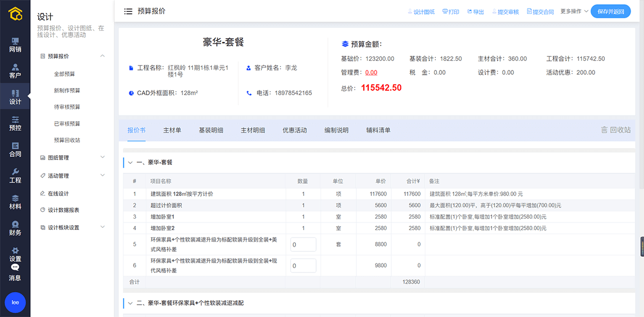Switch to the 优惠活动 tab
The height and width of the screenshot is (317, 644).
point(295,130)
